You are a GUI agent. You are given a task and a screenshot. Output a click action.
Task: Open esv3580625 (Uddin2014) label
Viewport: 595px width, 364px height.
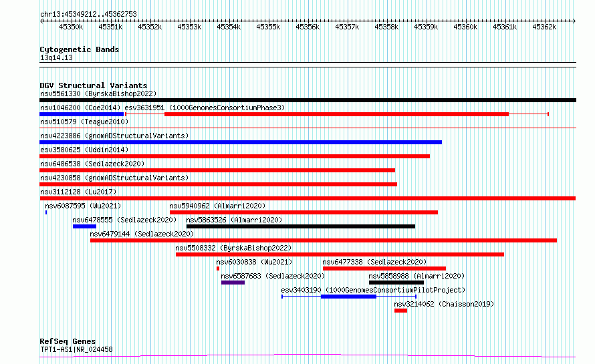(x=84, y=150)
